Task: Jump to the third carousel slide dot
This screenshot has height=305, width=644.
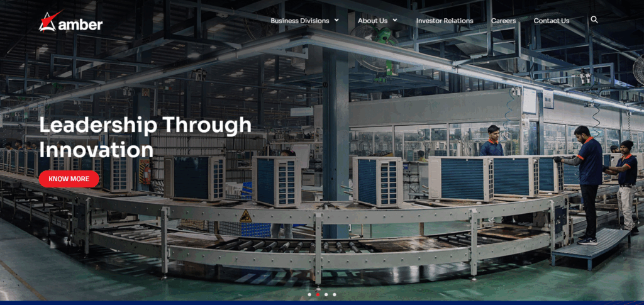Action: (326, 294)
